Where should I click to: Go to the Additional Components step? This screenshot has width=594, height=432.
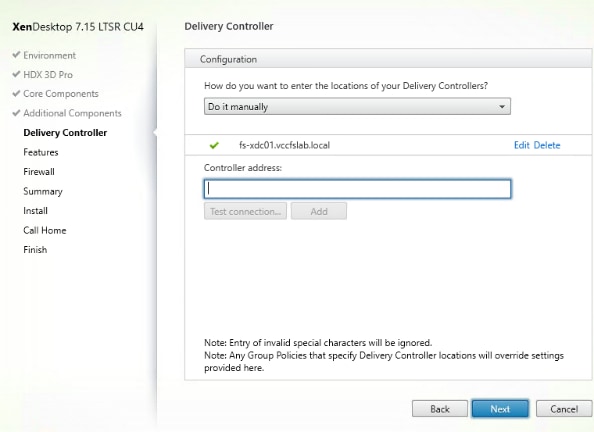click(72, 113)
